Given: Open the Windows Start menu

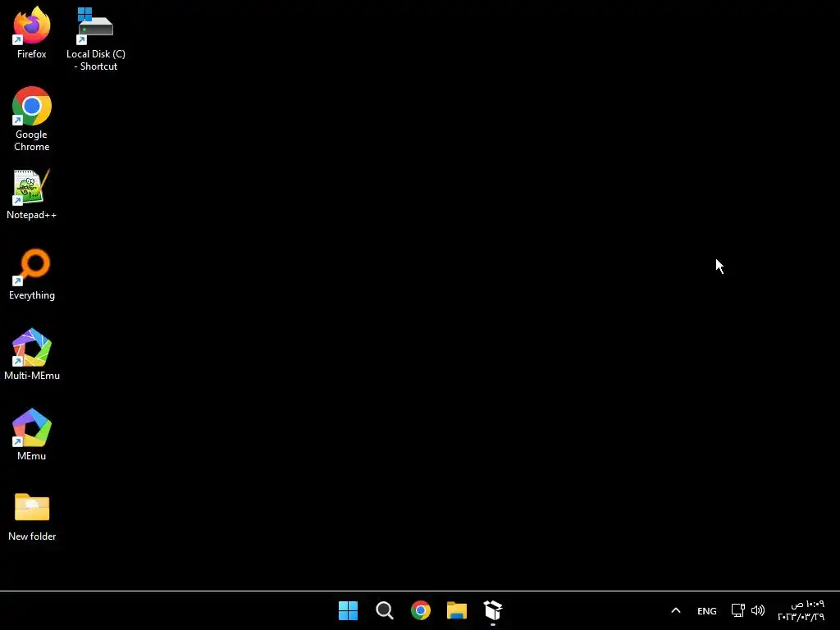Looking at the screenshot, I should coord(348,610).
